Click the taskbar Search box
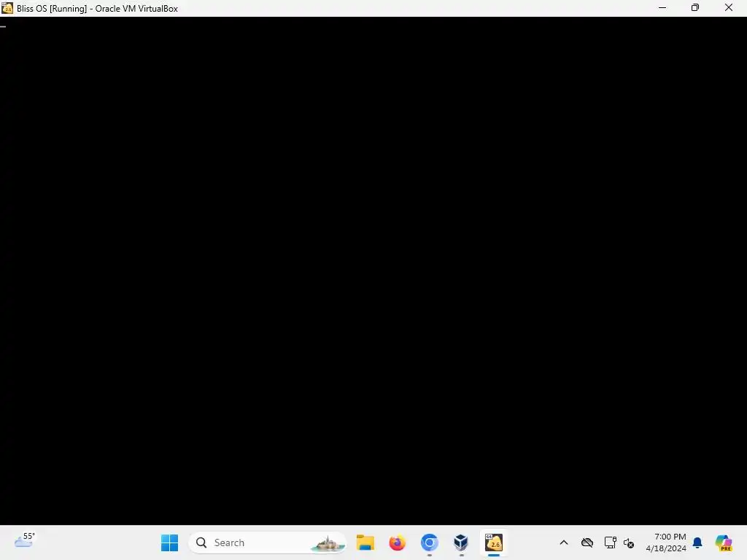Screen dimensions: 747x560 (268, 542)
